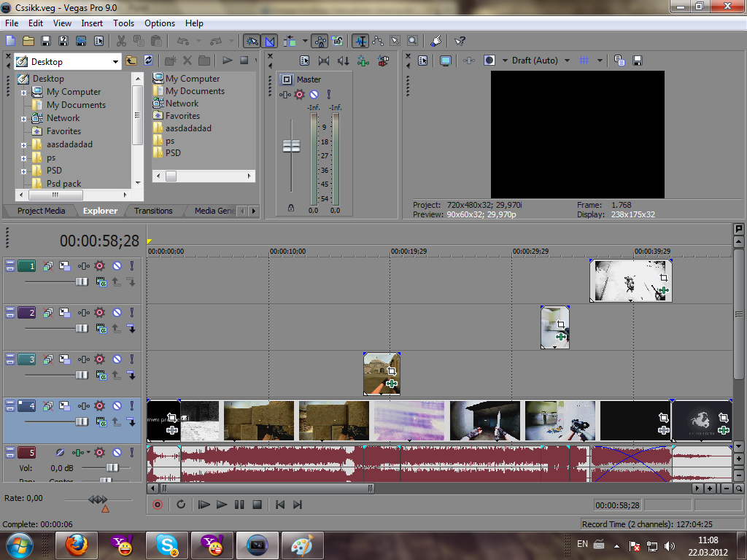Open the Desktop folder dropdown in Explorer
This screenshot has height=560, width=747.
[115, 62]
